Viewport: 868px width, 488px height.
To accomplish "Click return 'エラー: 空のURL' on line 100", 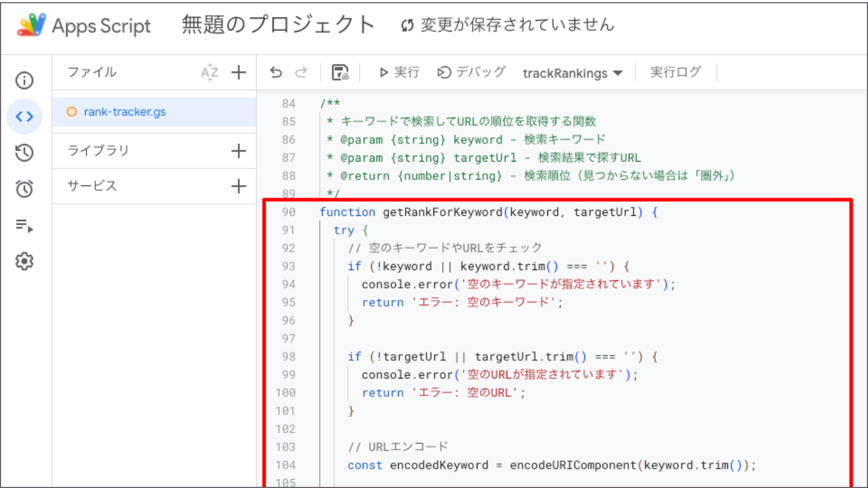I will 444,393.
